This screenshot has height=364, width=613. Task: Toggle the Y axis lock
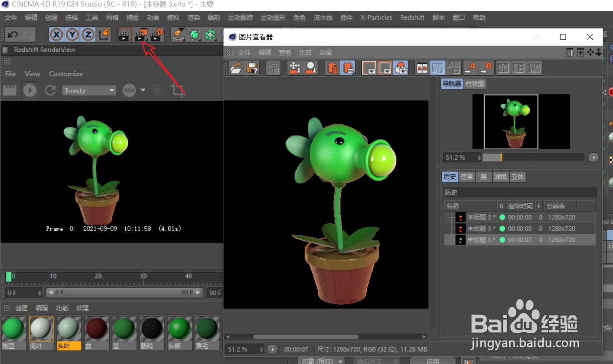pyautogui.click(x=72, y=35)
